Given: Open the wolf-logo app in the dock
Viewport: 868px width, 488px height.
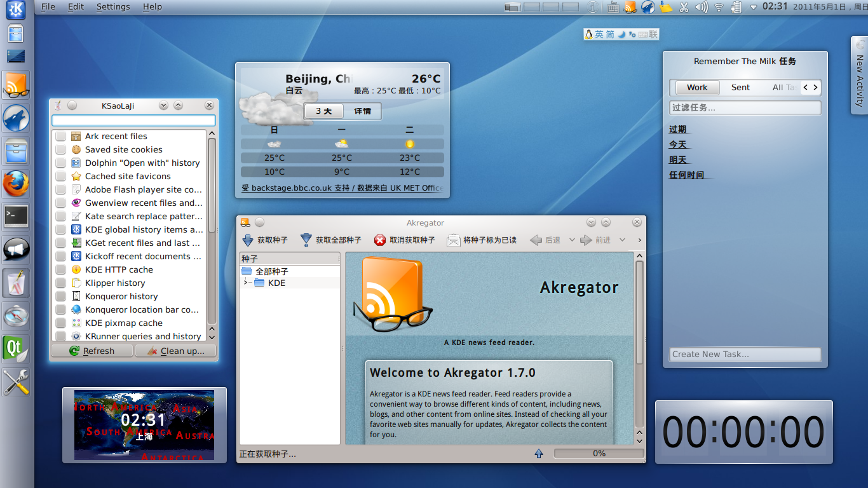Looking at the screenshot, I should click(x=16, y=118).
